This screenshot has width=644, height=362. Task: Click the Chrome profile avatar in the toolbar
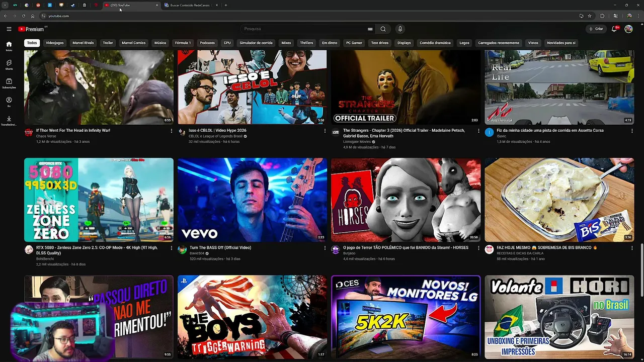[629, 16]
